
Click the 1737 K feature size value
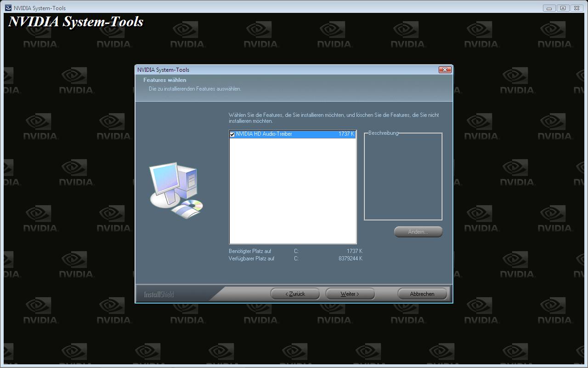[346, 134]
